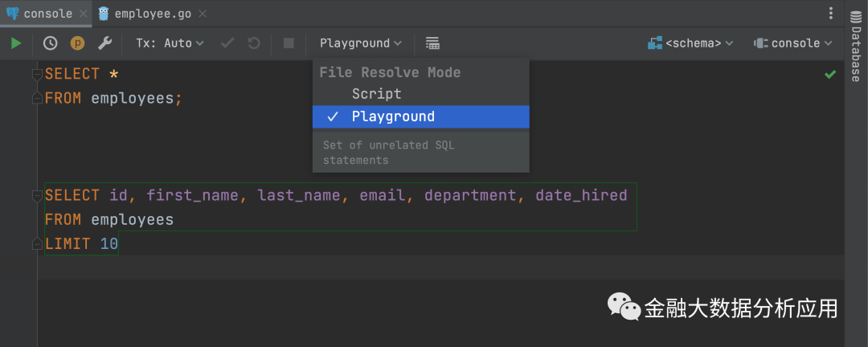Click the orange pending transactions icon
The height and width of the screenshot is (347, 868).
click(x=77, y=43)
